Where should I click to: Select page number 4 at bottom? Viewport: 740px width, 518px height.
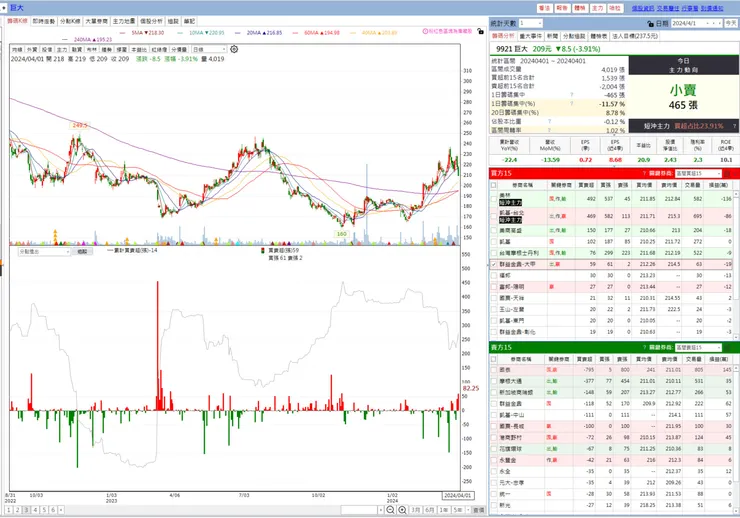[35, 510]
